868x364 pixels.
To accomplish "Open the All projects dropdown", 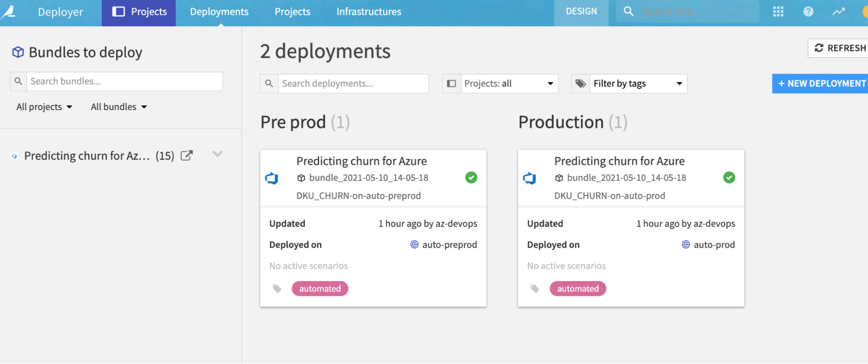I will pos(44,107).
